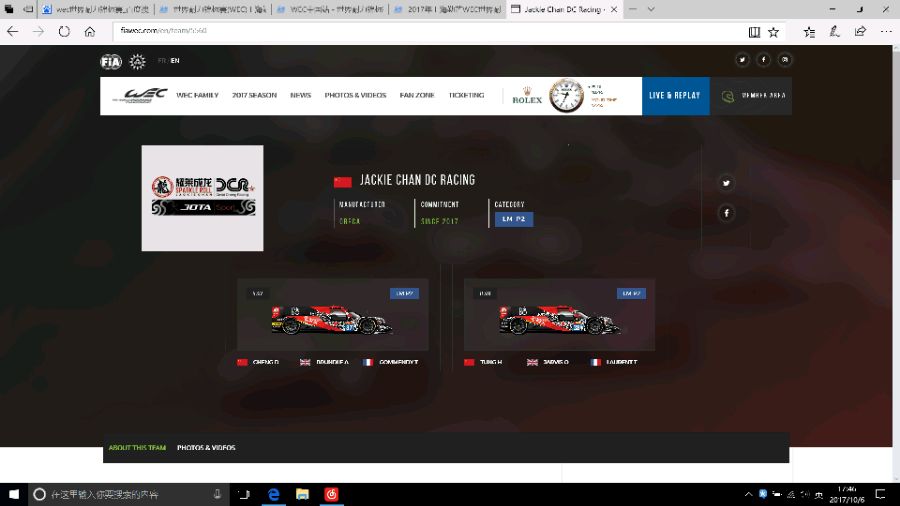
Task: Open browser More options ellipsis
Action: pyautogui.click(x=886, y=32)
